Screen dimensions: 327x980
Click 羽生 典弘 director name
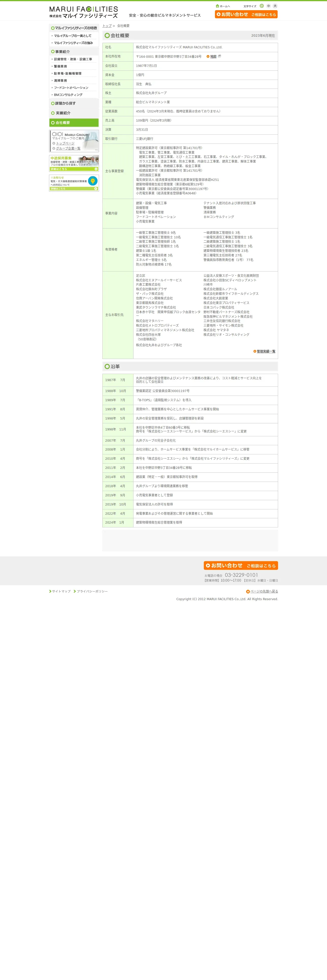point(144,84)
